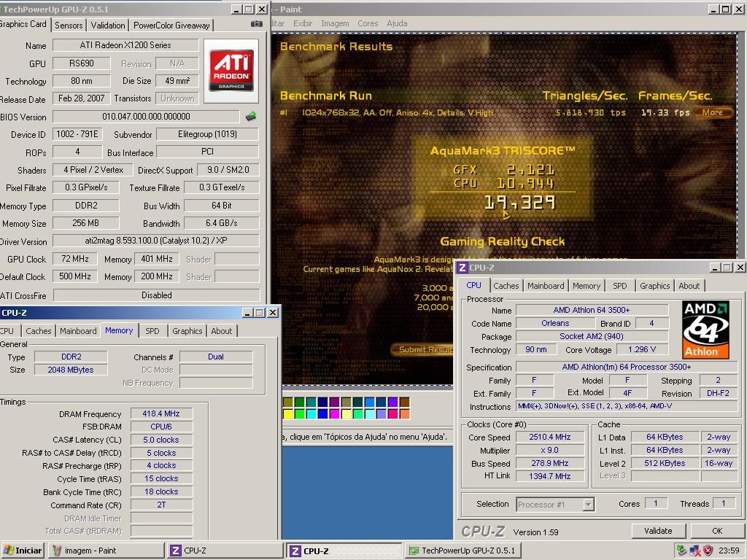Viewport: 747px width, 560px height.
Task: Click the CPU-Z icon in front window title bar
Action: point(462,268)
